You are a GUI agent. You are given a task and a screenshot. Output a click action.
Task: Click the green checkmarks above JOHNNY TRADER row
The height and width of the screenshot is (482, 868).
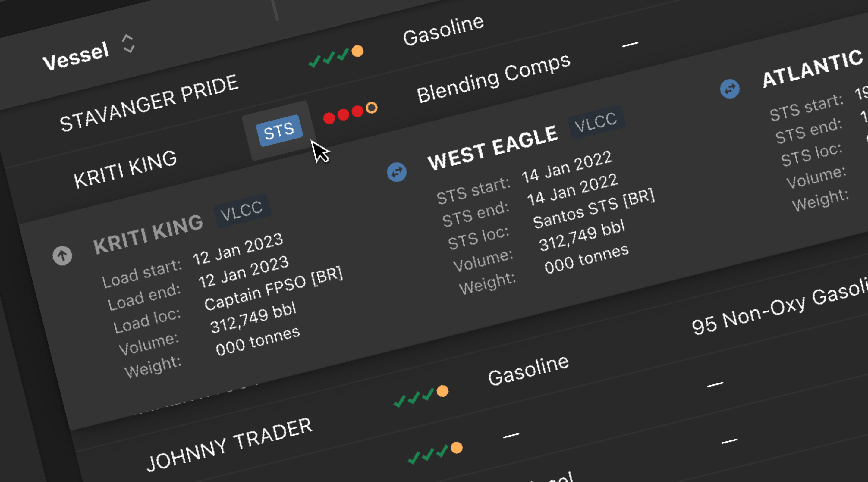coord(414,399)
